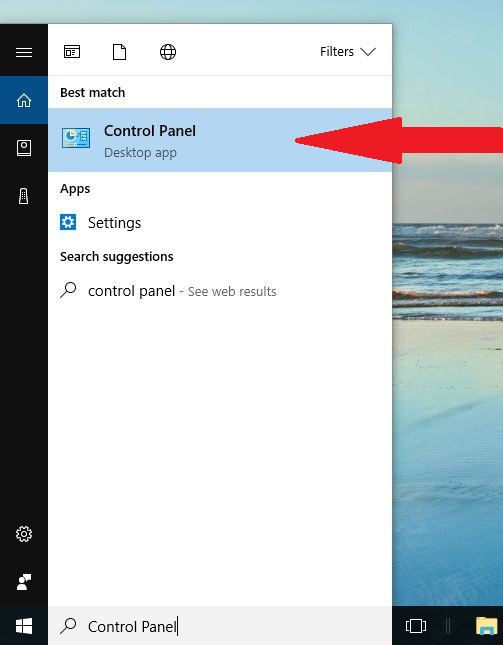Click the blue Settings gear icon

[x=68, y=222]
